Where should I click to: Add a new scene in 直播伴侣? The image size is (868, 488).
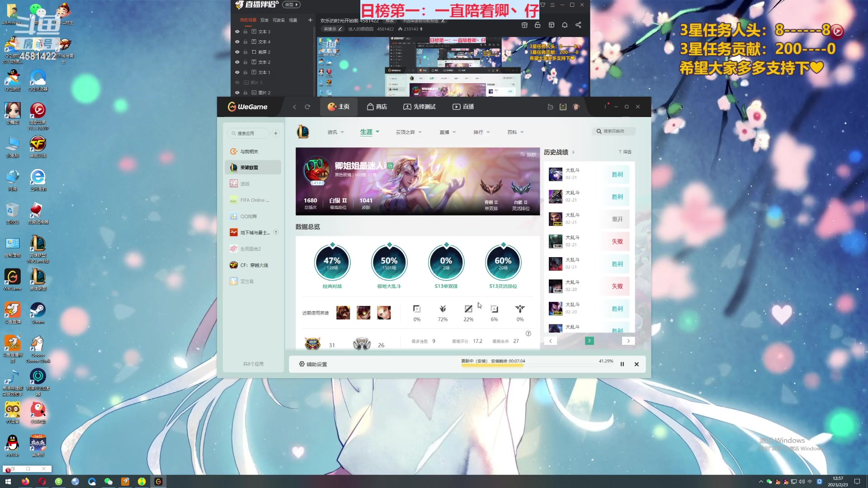310,20
